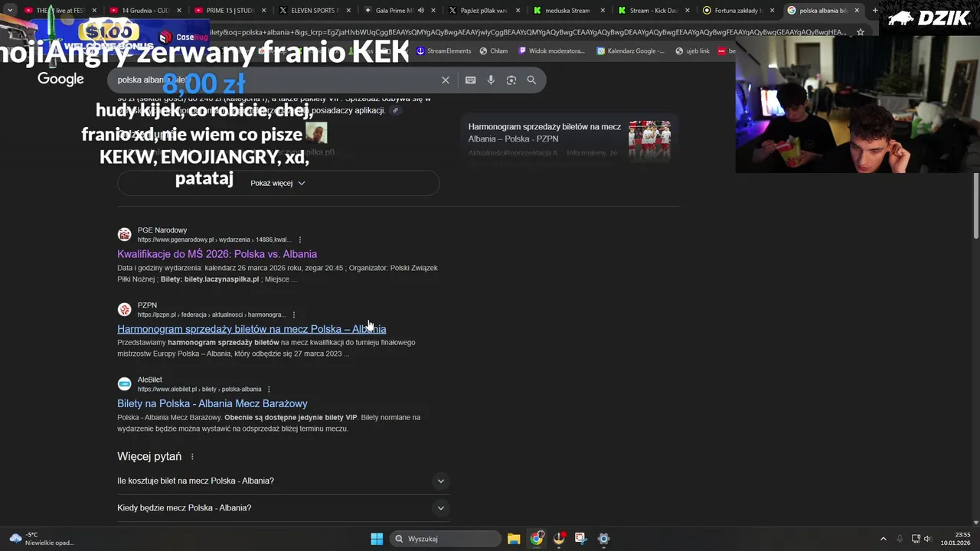Close the polska albania bilety tab
This screenshot has height=551, width=980.
coord(857,11)
